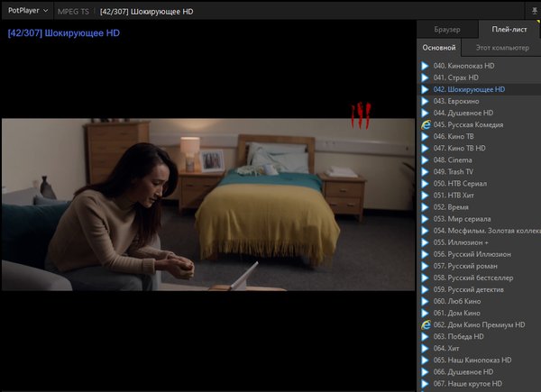
Task: Switch to the Браузер tab
Action: pyautogui.click(x=446, y=30)
